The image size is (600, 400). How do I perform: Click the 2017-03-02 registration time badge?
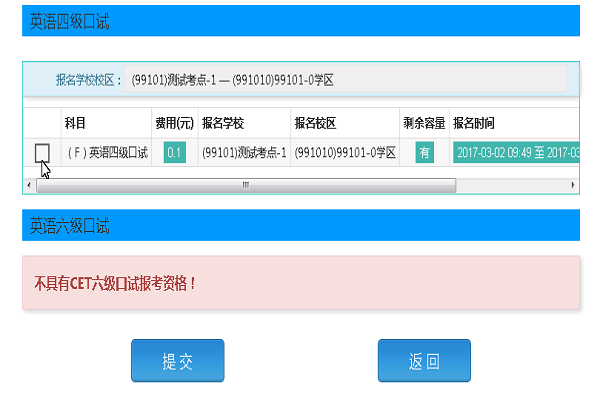click(516, 153)
